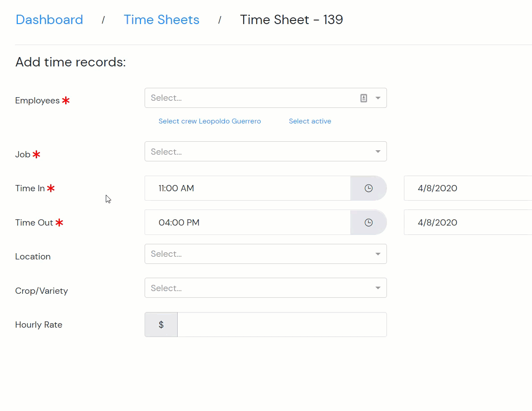The width and height of the screenshot is (532, 411).
Task: Click into the Hourly Rate input
Action: tap(282, 325)
